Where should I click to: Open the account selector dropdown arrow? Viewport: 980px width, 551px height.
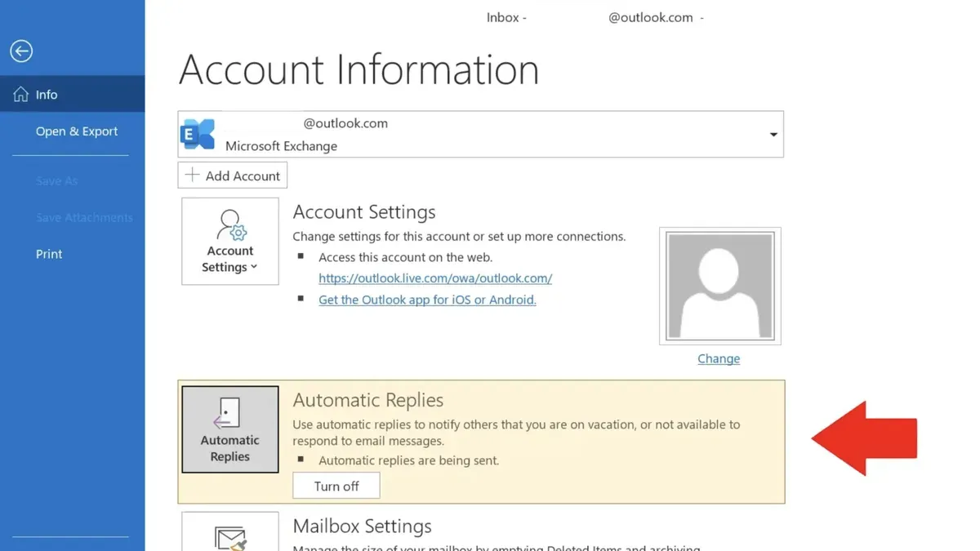coord(773,135)
